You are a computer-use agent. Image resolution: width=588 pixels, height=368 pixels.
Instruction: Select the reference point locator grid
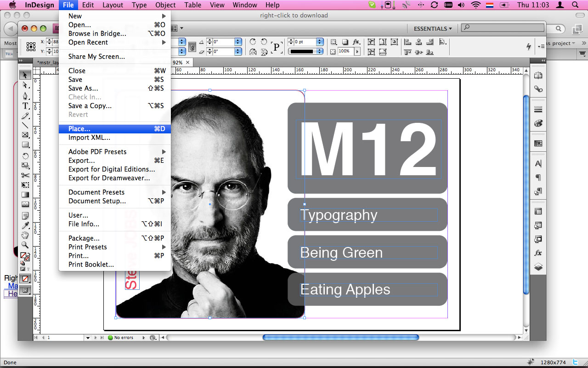[31, 46]
